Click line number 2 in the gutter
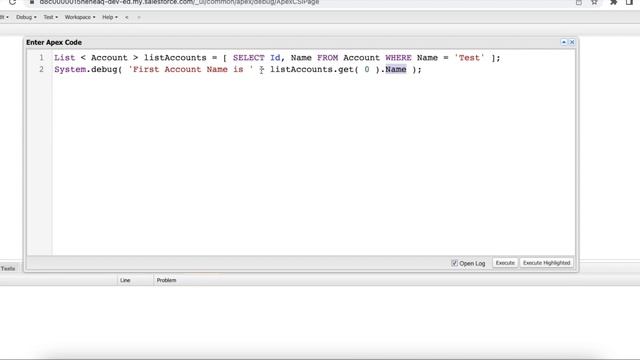Image resolution: width=640 pixels, height=360 pixels. coord(41,69)
